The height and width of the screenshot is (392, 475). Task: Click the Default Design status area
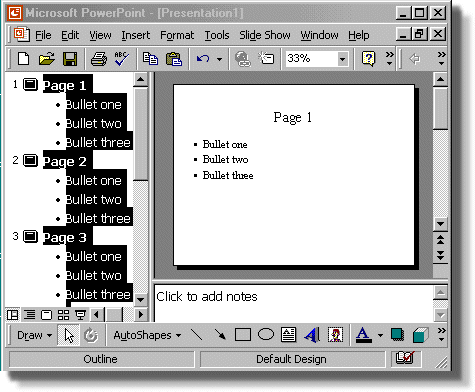point(292,359)
